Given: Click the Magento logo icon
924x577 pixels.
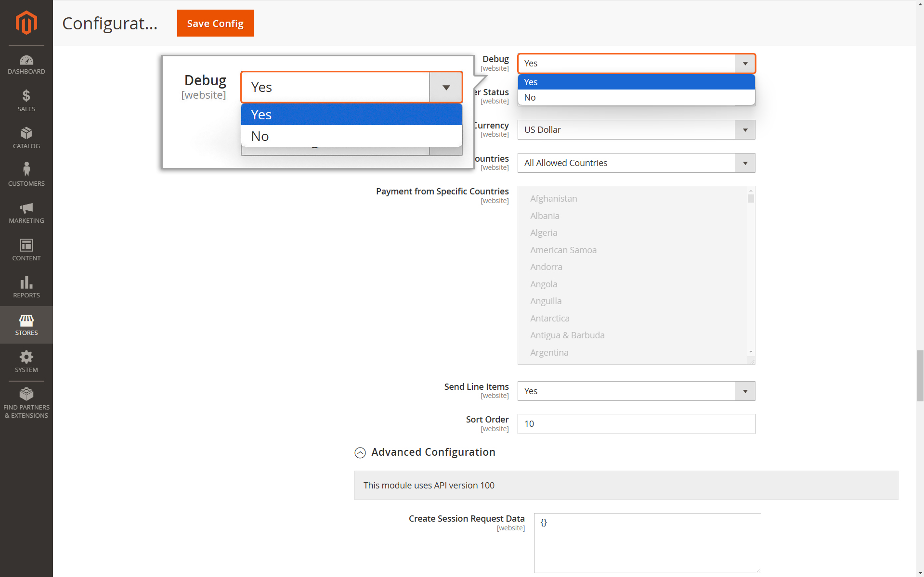Looking at the screenshot, I should [26, 23].
